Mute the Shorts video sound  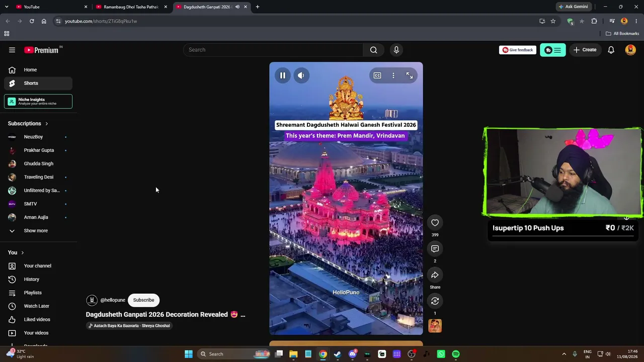click(301, 75)
